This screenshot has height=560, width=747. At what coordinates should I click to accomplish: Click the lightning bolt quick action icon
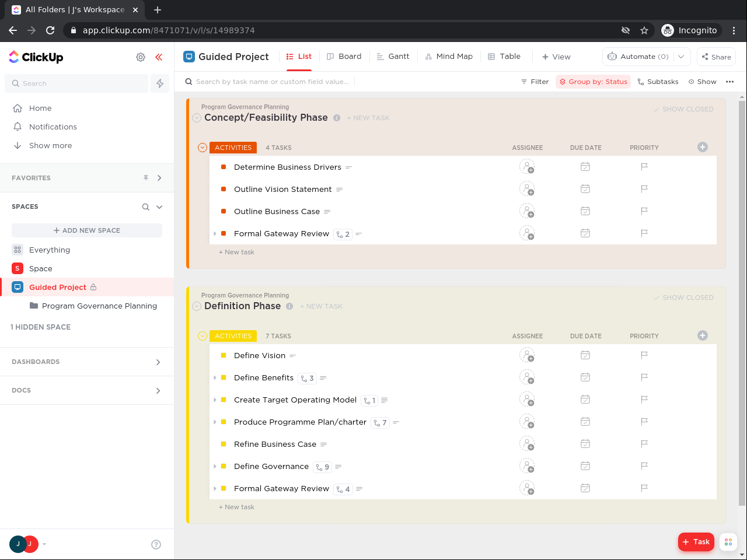point(160,83)
